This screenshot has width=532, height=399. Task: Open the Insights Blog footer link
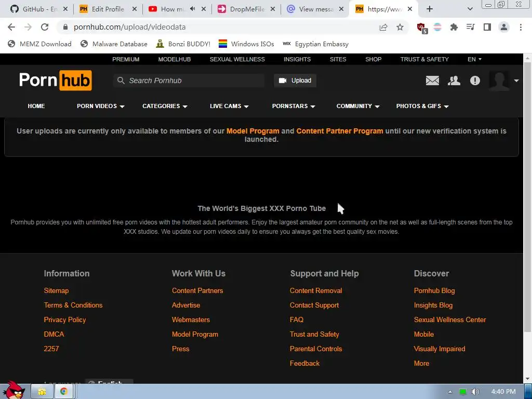coord(433,305)
